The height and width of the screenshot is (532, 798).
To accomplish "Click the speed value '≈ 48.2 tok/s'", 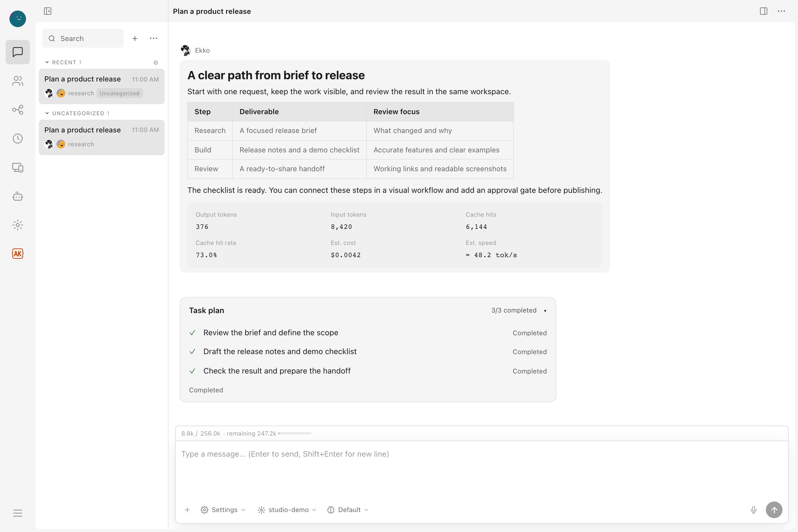I will [491, 255].
